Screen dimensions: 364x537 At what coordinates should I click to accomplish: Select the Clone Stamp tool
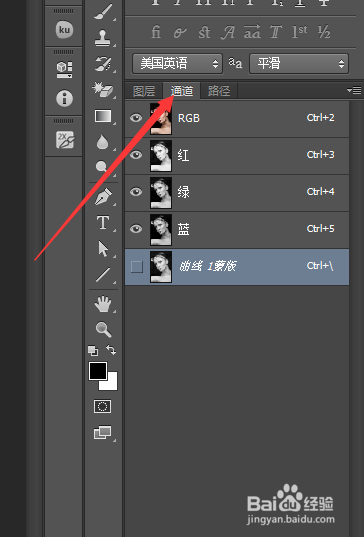coord(103,38)
